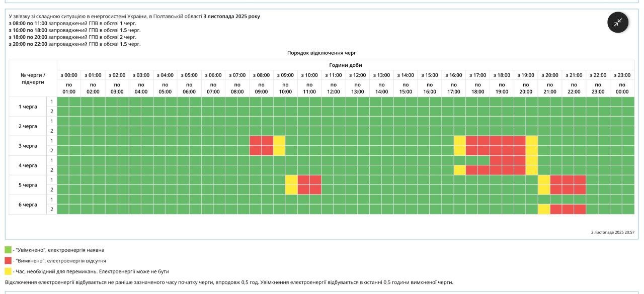Click the "№ черги / підчерги" header cell
Image resolution: width=644 pixels, height=294 pixels.
click(32, 78)
